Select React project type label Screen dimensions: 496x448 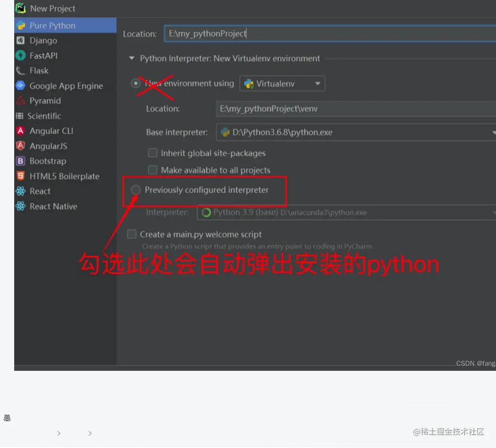[40, 191]
